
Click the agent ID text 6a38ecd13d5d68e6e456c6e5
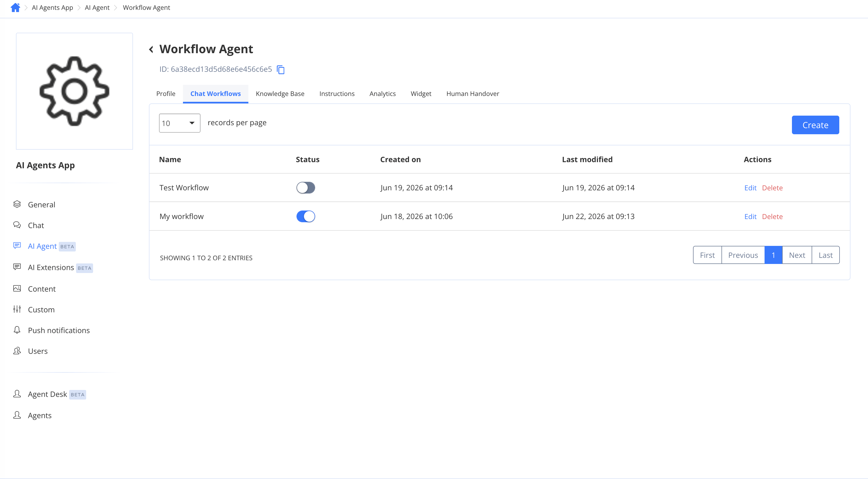[221, 69]
